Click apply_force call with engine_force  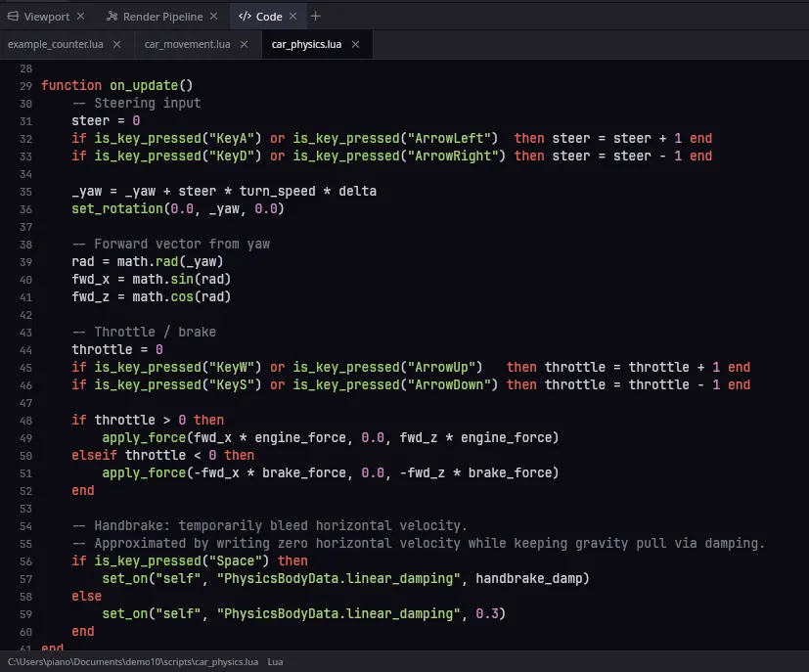pyautogui.click(x=331, y=438)
